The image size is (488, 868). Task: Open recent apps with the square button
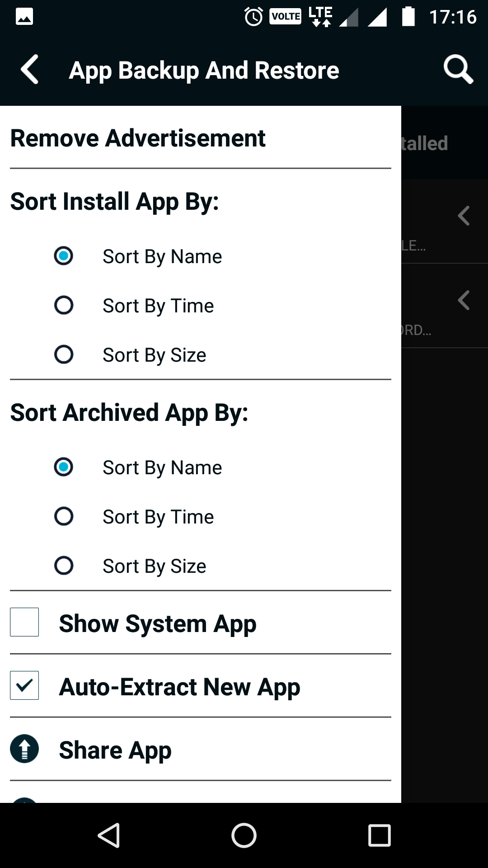coord(379,835)
